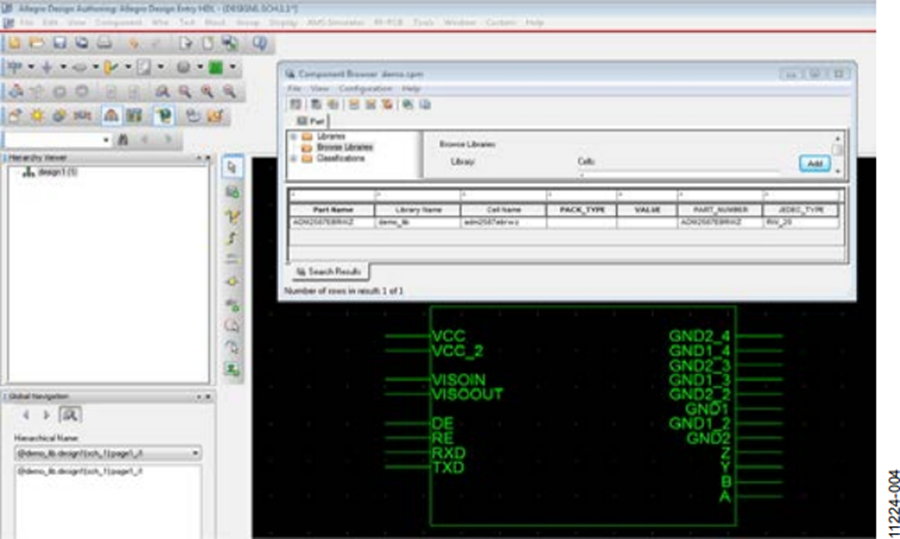Click the Part Name column header
The image size is (900, 539).
pyautogui.click(x=333, y=210)
